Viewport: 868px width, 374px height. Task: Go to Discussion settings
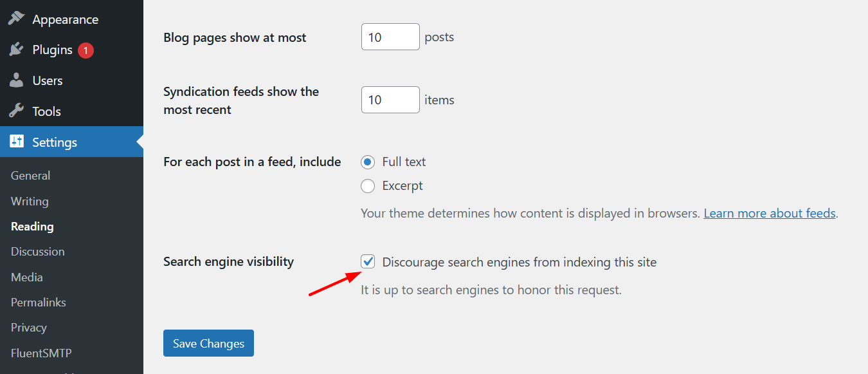(38, 252)
